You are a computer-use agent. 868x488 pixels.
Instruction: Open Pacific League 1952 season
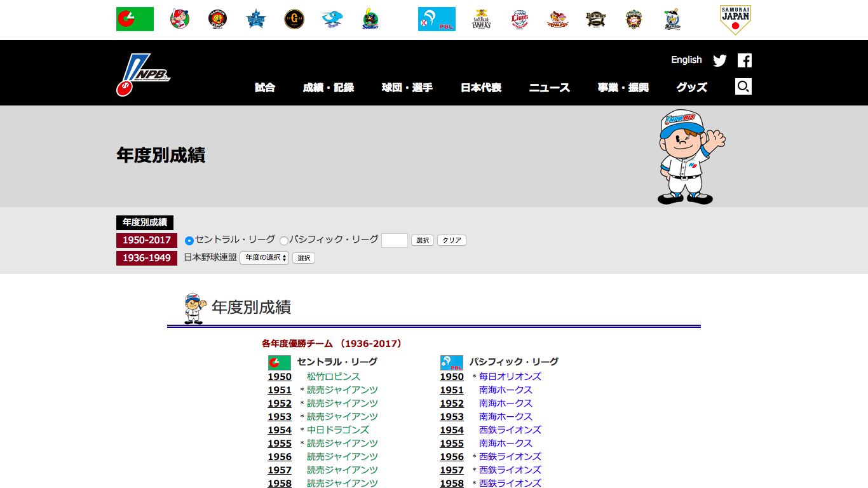[x=452, y=403]
